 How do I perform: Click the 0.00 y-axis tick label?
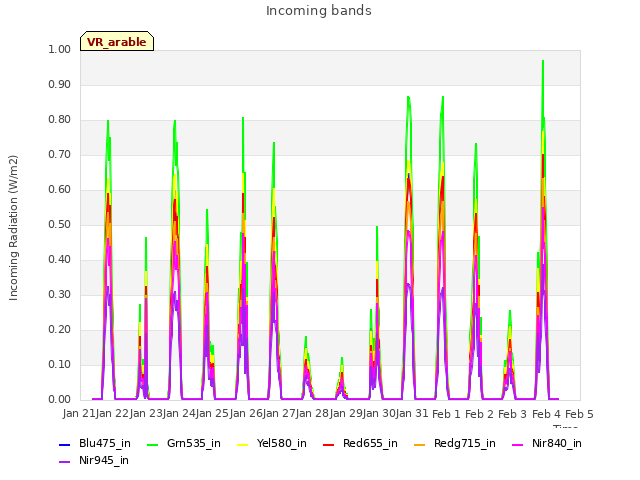point(60,400)
